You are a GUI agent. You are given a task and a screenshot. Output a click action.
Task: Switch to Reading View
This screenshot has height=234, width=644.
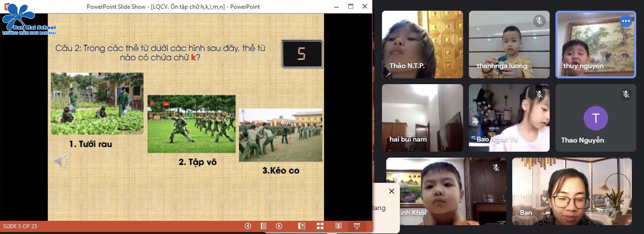[x=338, y=226]
